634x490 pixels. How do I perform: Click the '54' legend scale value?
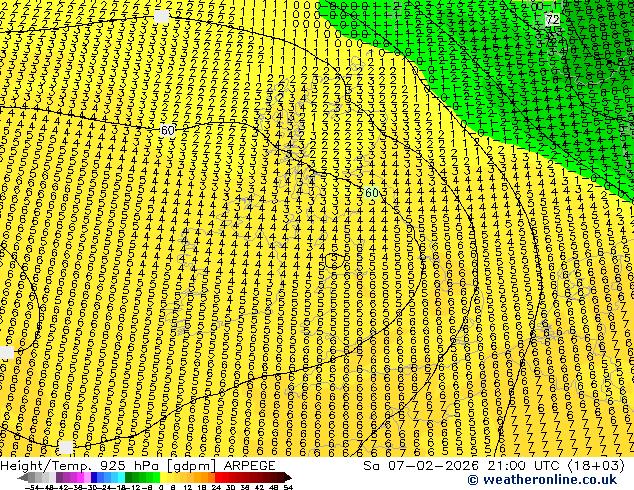(288, 487)
